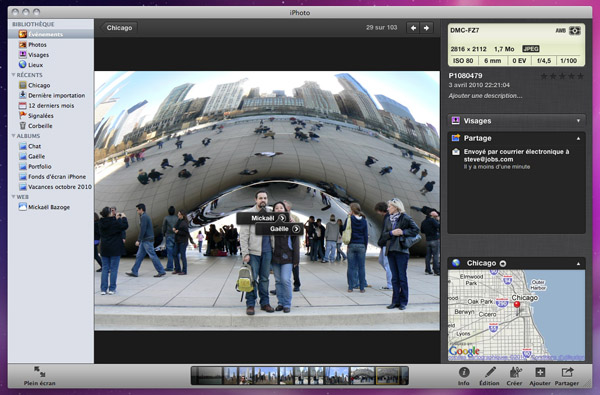Image resolution: width=600 pixels, height=395 pixels.
Task: Click the Ajouter button
Action: click(x=540, y=376)
